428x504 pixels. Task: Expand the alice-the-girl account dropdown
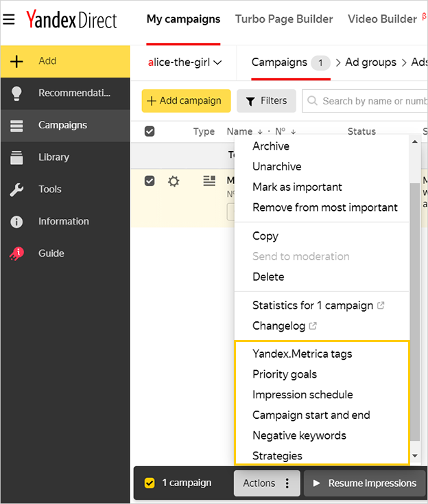[185, 62]
